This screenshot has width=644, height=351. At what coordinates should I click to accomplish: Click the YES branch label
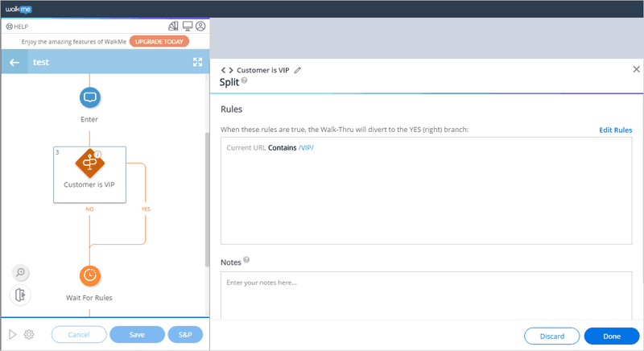(146, 209)
